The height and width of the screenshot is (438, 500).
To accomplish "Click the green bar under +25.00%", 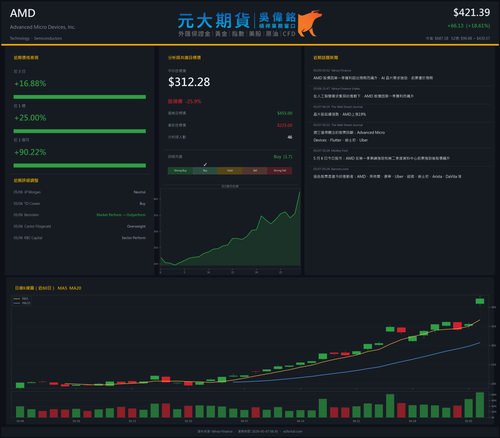I will click(80, 131).
